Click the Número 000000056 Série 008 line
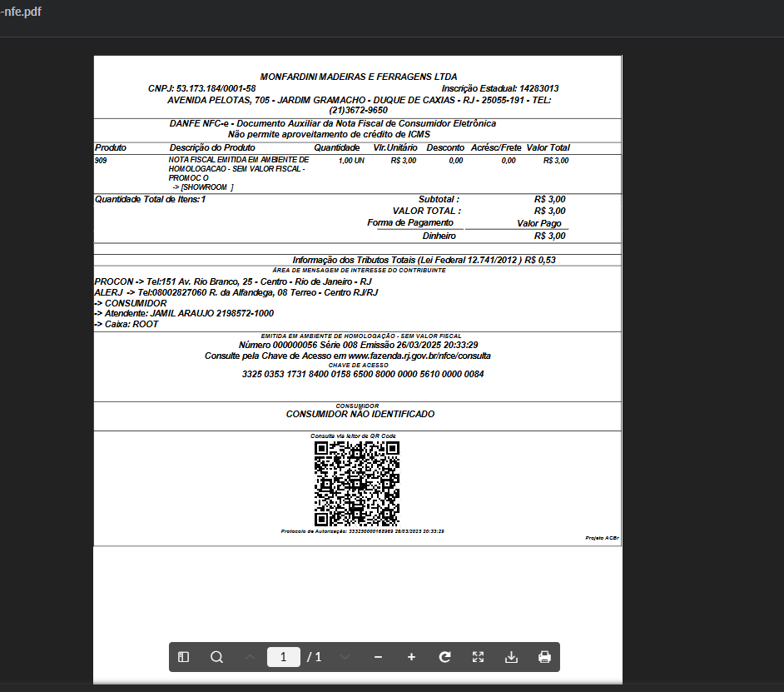The height and width of the screenshot is (692, 784). point(358,346)
